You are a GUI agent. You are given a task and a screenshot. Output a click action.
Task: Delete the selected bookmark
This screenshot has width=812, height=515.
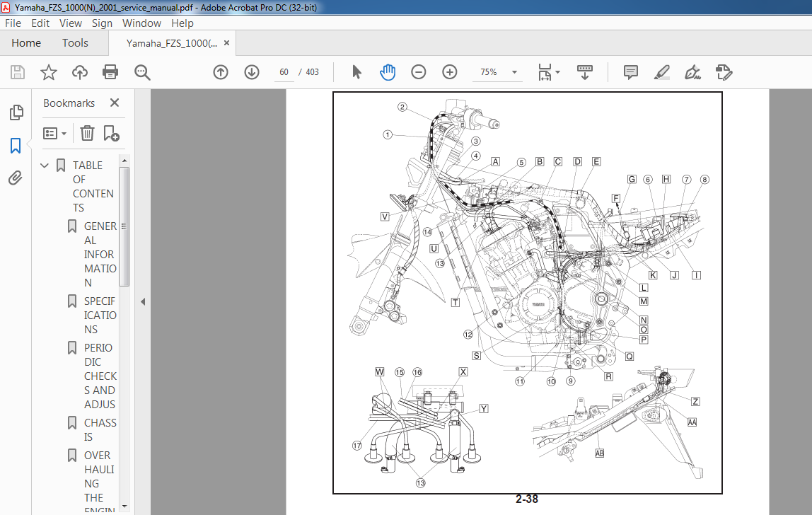coord(87,134)
